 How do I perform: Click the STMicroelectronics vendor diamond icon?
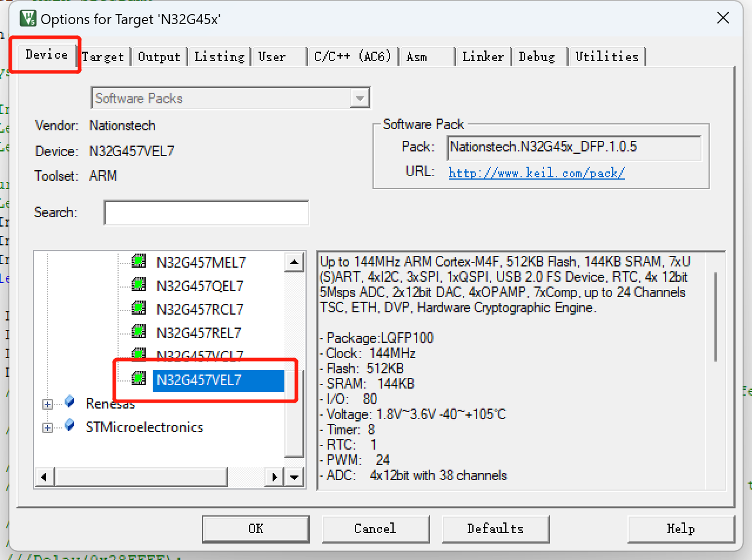pyautogui.click(x=70, y=426)
